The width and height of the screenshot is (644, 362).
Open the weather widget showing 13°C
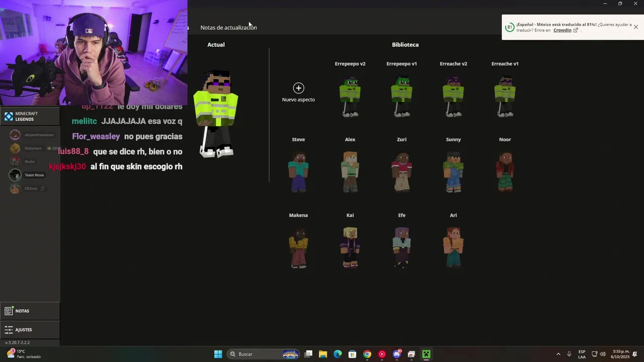pyautogui.click(x=23, y=354)
